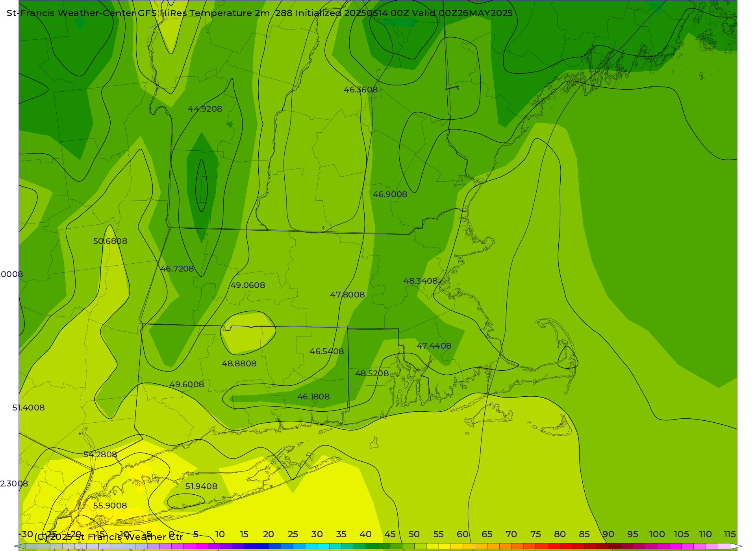Click the 46.9008 temperature label
The image size is (756, 551).
(390, 194)
